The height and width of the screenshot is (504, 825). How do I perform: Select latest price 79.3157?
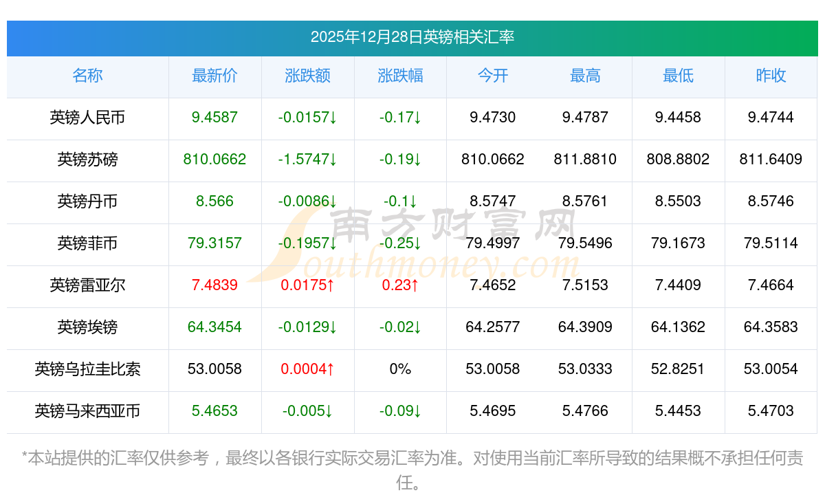pos(214,243)
